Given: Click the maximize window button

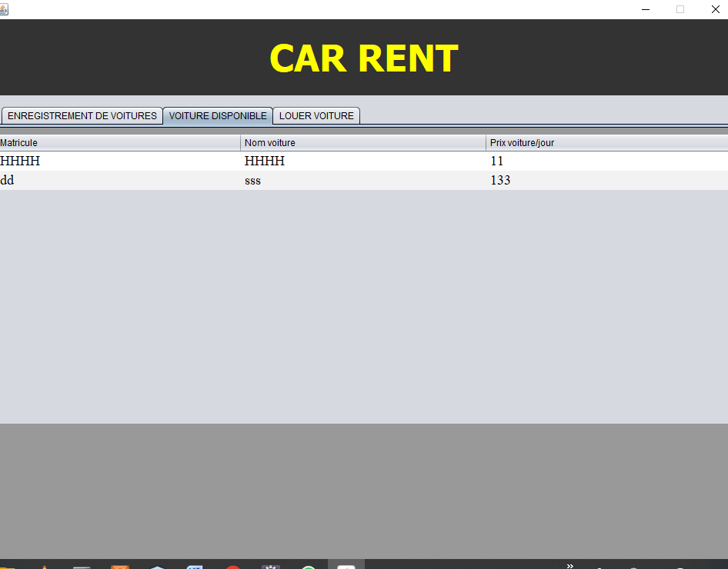Looking at the screenshot, I should (680, 9).
